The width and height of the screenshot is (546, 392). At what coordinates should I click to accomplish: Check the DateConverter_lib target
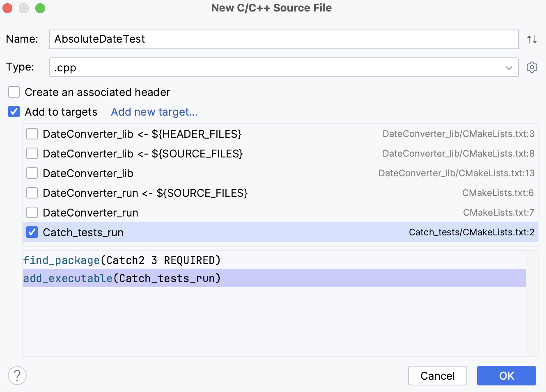pyautogui.click(x=32, y=173)
